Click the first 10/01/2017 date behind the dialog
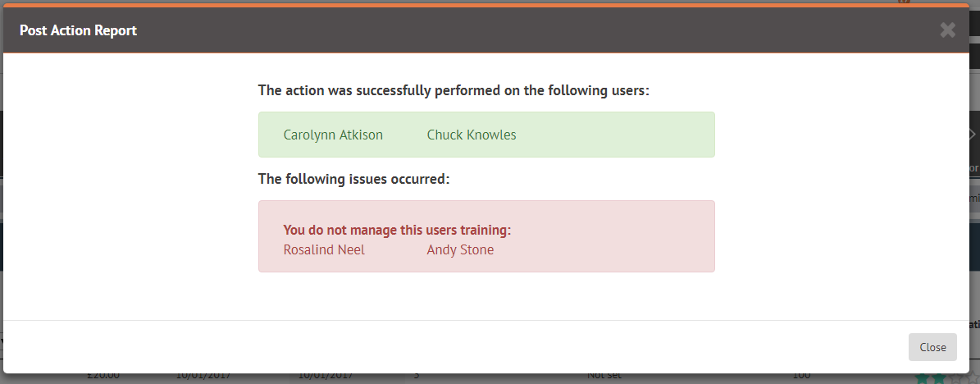The height and width of the screenshot is (384, 980). coord(203,376)
